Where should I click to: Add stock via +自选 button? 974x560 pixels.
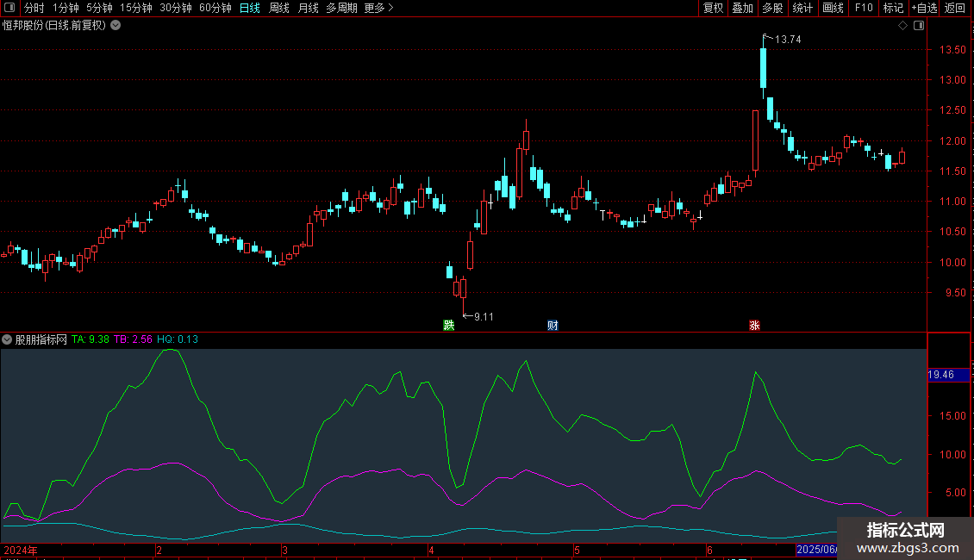924,8
